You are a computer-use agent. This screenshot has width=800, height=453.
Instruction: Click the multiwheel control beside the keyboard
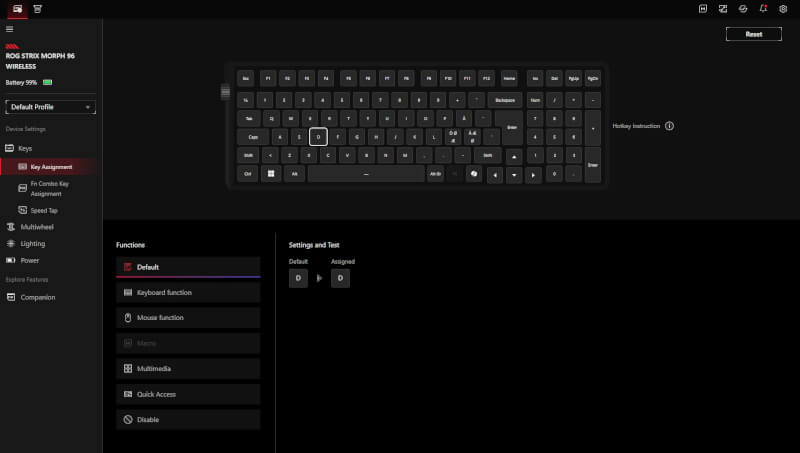pyautogui.click(x=225, y=92)
